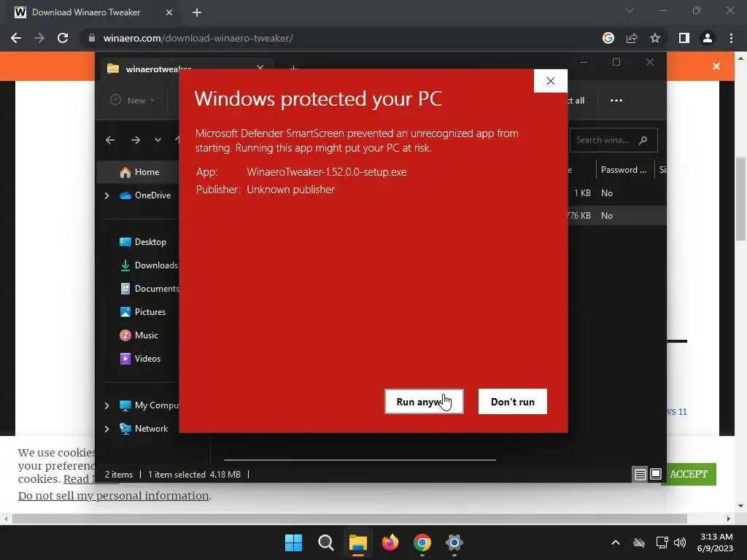Viewport: 747px width, 560px height.
Task: Click the Don't run button
Action: coord(513,402)
